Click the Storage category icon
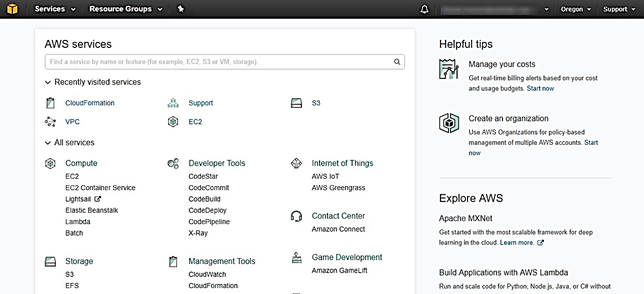This screenshot has height=294, width=644. 50,262
